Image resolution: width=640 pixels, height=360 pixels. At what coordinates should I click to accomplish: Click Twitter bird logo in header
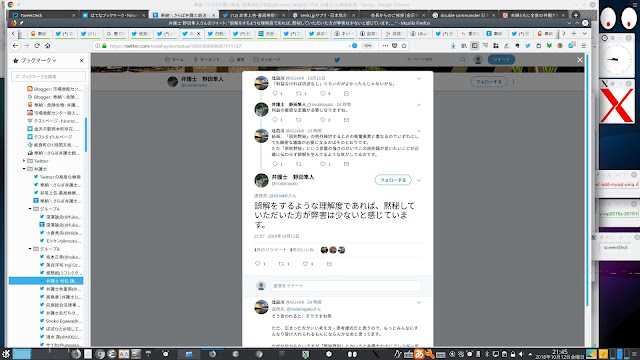337,60
